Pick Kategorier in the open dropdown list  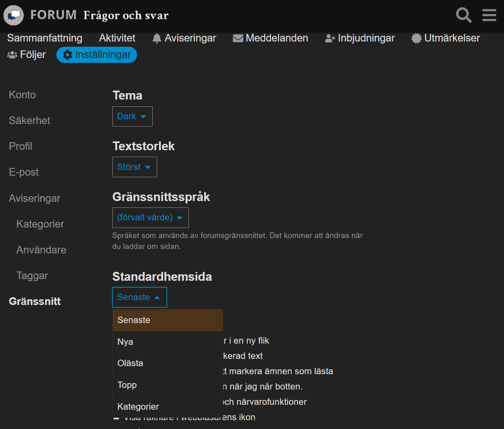point(138,406)
